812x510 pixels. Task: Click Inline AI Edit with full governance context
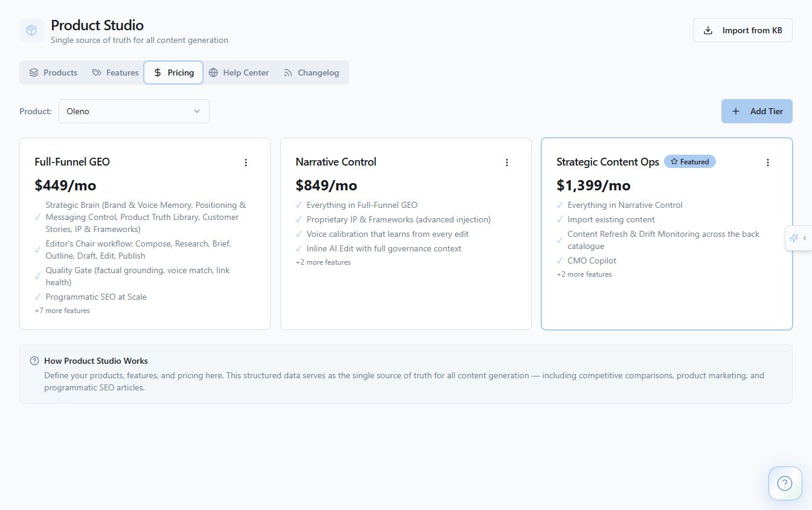point(384,248)
